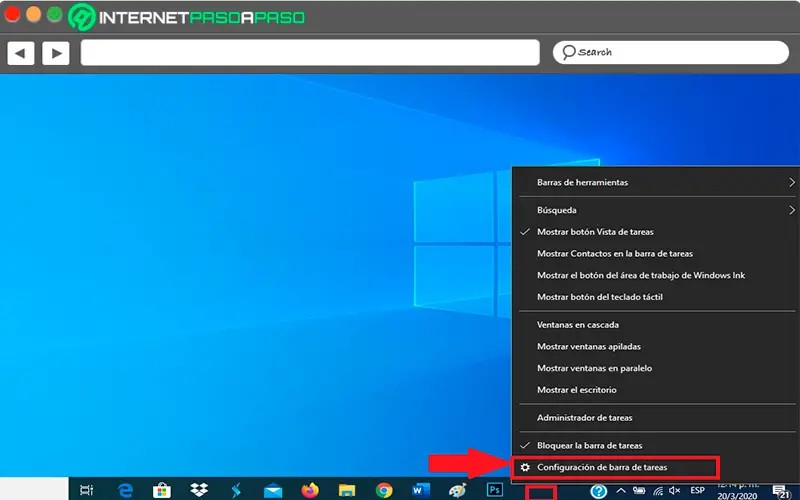Click the blue lightning-bolt app icon

tap(236, 490)
